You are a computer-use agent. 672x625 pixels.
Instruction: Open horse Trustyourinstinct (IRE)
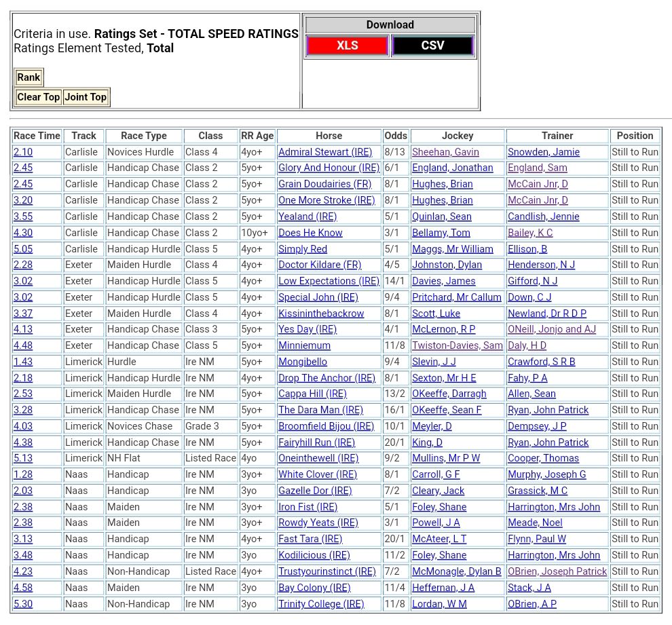[326, 571]
